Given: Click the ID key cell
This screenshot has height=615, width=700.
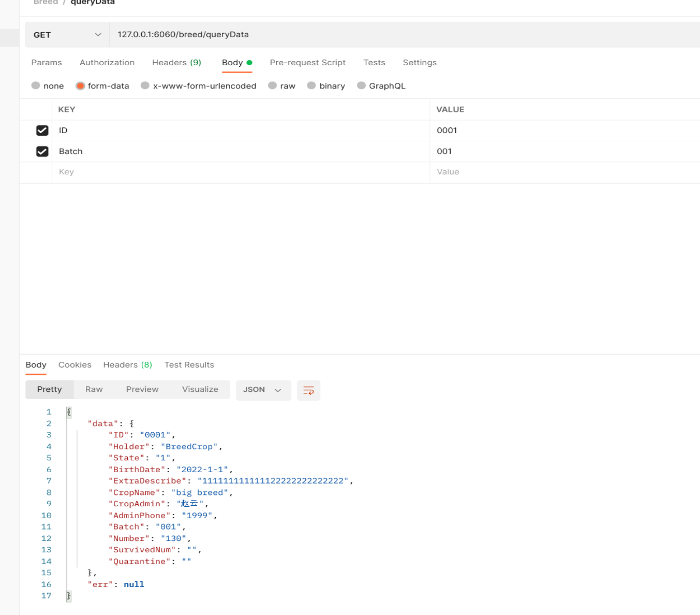Looking at the screenshot, I should pos(241,130).
